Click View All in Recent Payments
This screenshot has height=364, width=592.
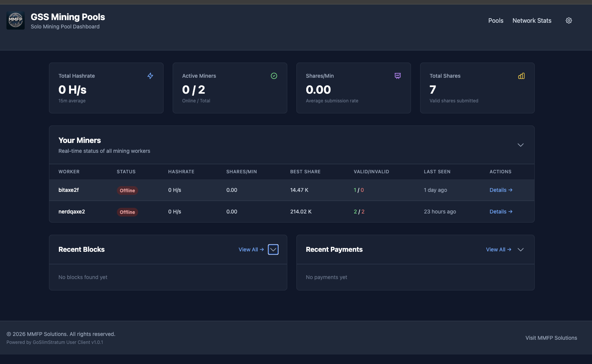[496, 249]
